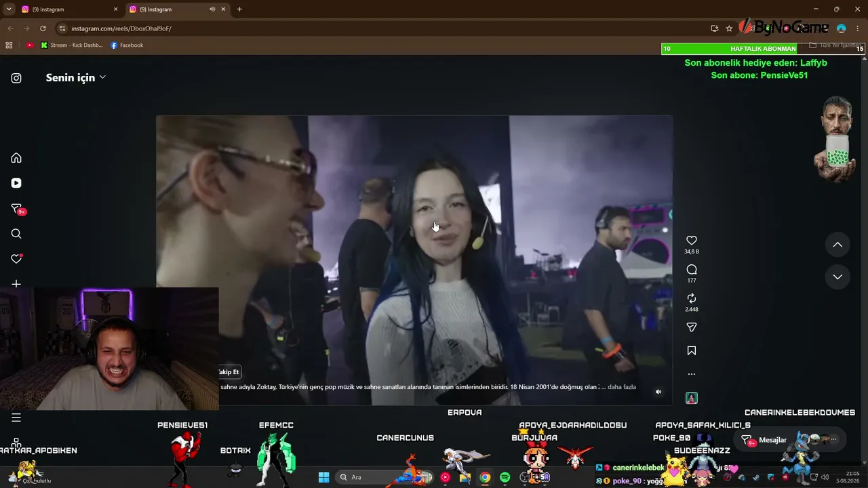Open the reel's comments icon

(x=692, y=270)
